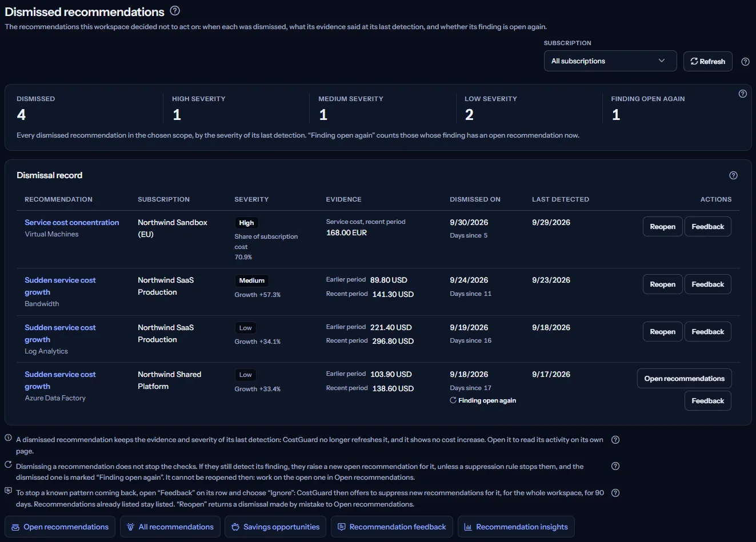Image resolution: width=756 pixels, height=542 pixels.
Task: Click the 'Finding open again' status in Data Factory row
Action: pos(483,400)
